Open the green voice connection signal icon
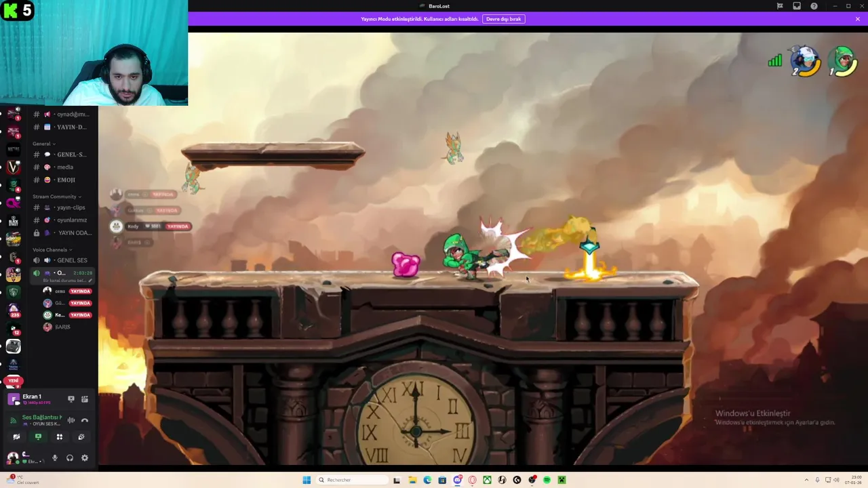The height and width of the screenshot is (488, 868). [x=13, y=420]
